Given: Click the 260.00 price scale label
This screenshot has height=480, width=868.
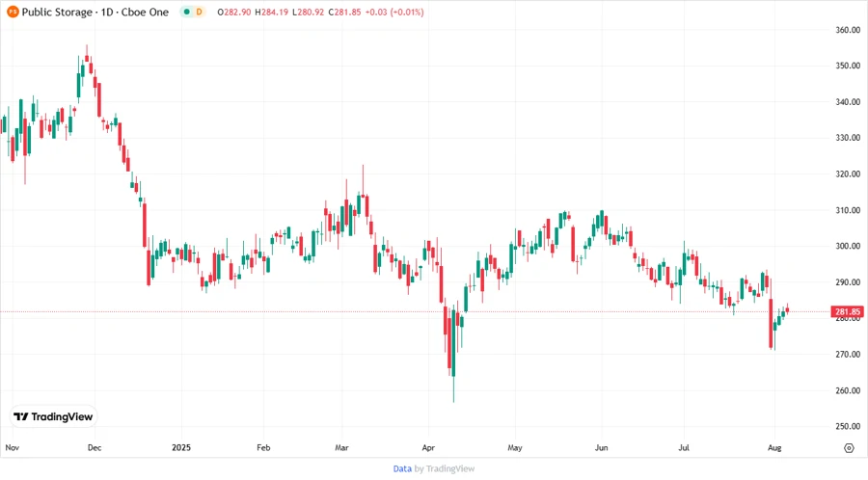Looking at the screenshot, I should pos(848,390).
